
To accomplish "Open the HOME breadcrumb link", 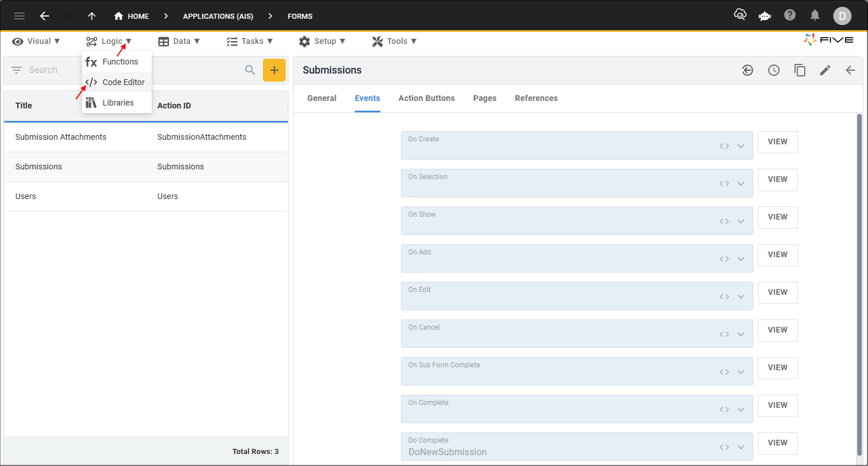I will tap(131, 16).
